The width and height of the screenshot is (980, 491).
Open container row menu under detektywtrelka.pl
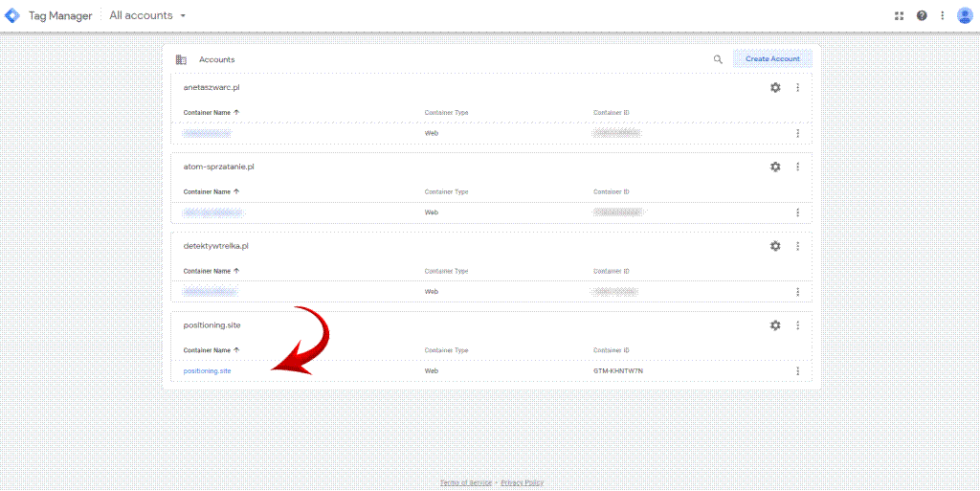tap(797, 292)
